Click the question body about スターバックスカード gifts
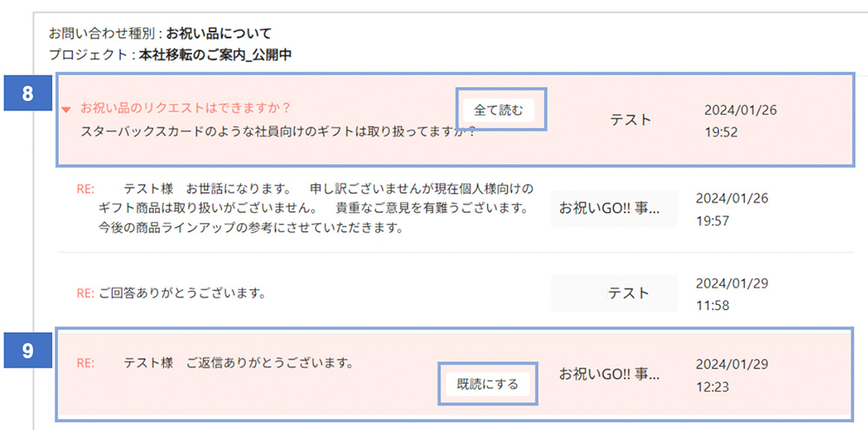The width and height of the screenshot is (868, 430). (278, 132)
